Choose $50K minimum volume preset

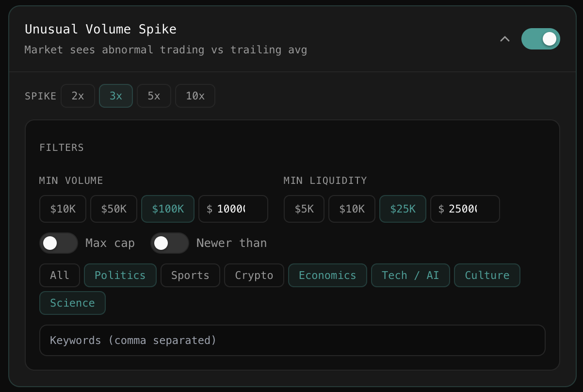pos(113,209)
